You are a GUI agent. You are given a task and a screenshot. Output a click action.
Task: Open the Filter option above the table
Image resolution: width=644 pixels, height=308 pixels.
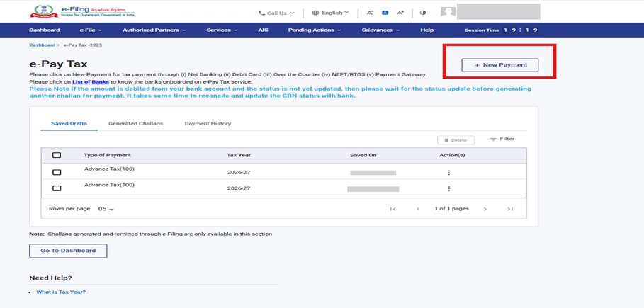(x=502, y=139)
